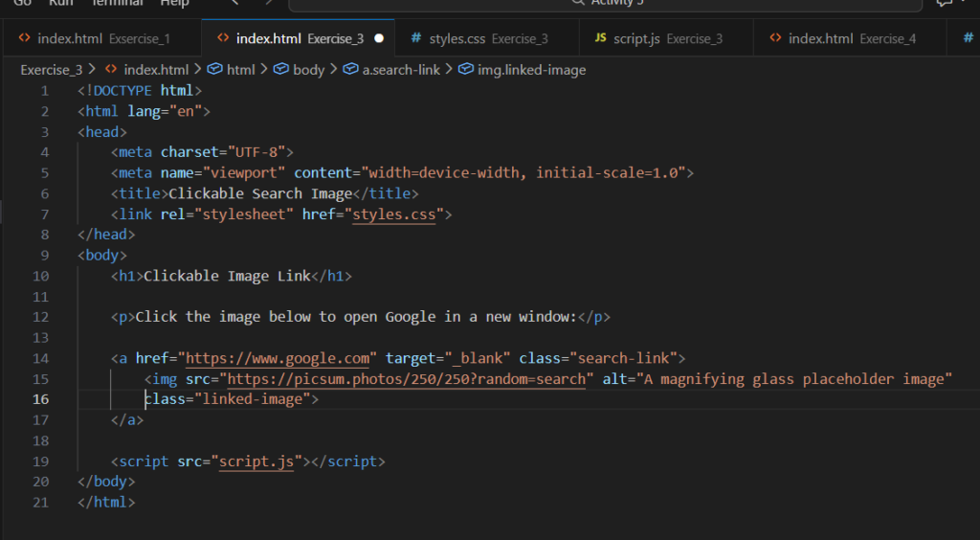Click the body symbol icon in breadcrumbs
Image resolution: width=980 pixels, height=540 pixels.
(281, 70)
